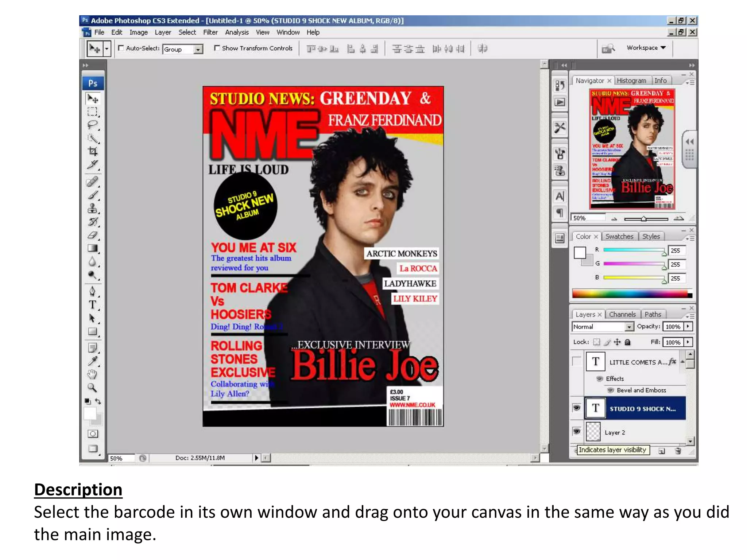
Task: Select the Notes tool
Action: (x=93, y=347)
